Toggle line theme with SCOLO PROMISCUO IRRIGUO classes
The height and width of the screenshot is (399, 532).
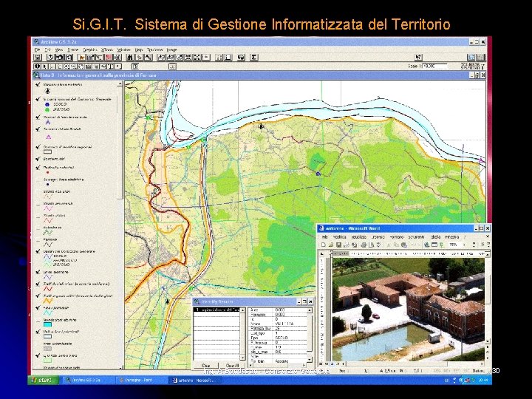point(38,252)
